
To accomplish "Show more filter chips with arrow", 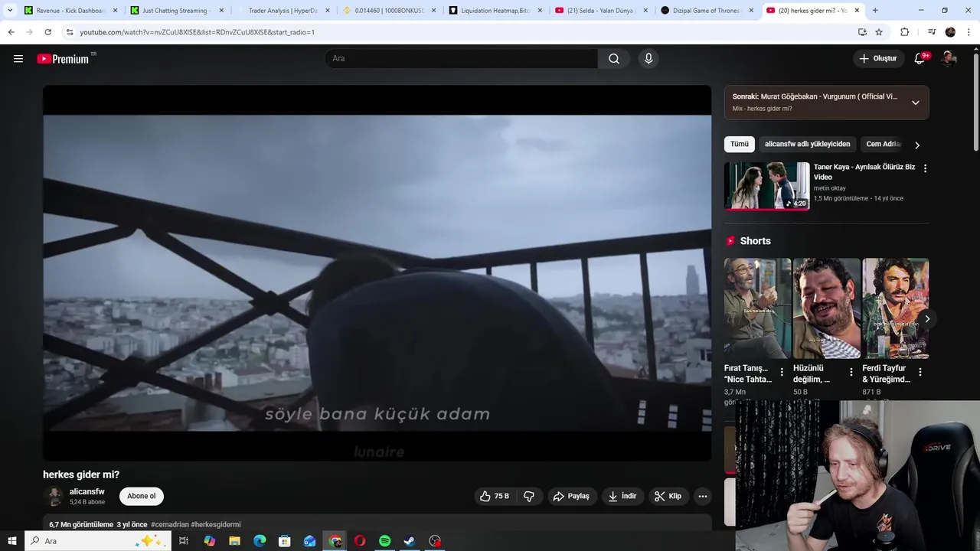I will [x=917, y=145].
